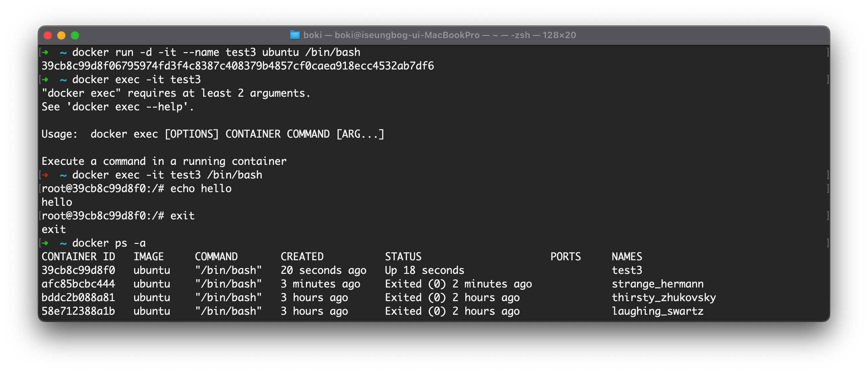Click the container name thirsty_zhukovsky
This screenshot has height=372, width=868.
[664, 297]
